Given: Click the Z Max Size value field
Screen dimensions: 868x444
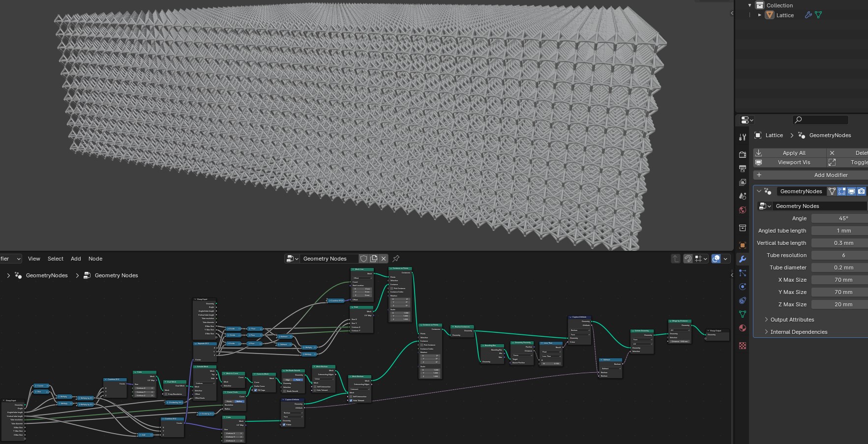Looking at the screenshot, I should pos(839,304).
